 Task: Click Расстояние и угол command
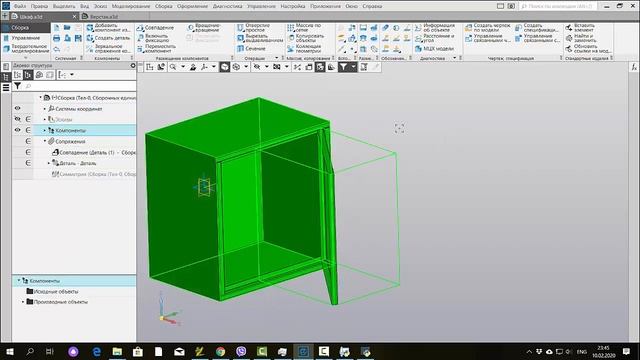coord(434,38)
